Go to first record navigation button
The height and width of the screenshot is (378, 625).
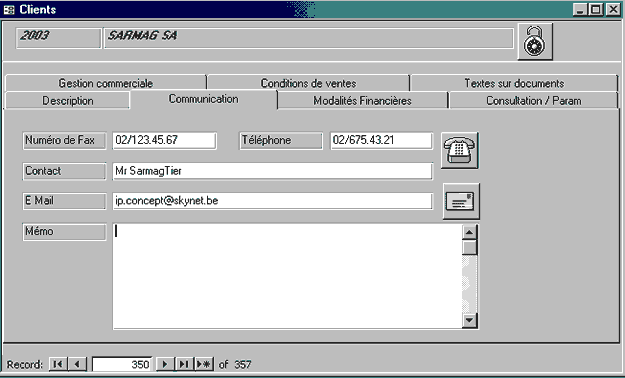click(x=58, y=364)
